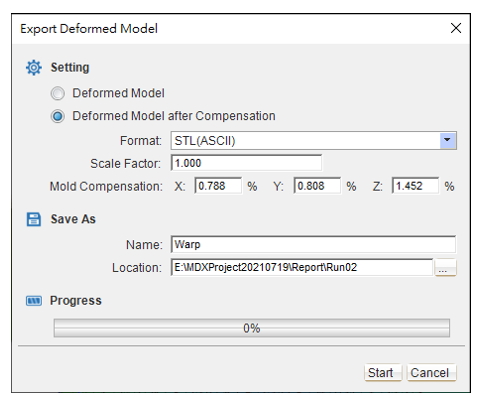This screenshot has height=406, width=485.
Task: Select Deformed Model after Compensation option
Action: pyautogui.click(x=58, y=116)
